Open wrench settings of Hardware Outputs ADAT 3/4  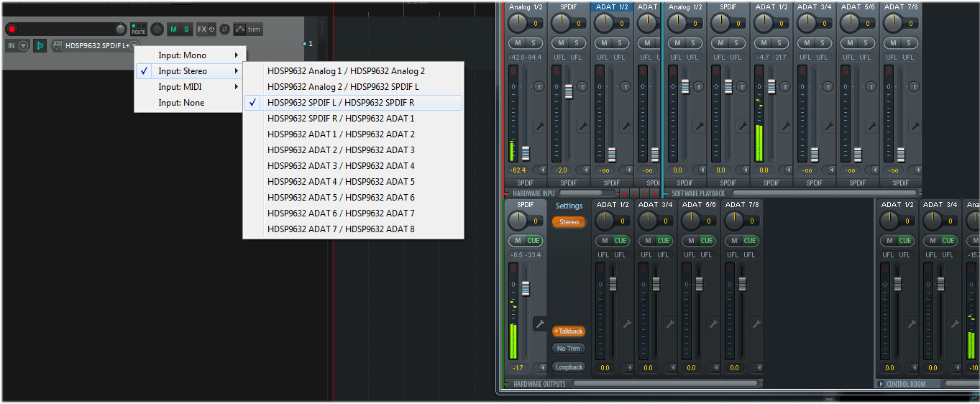click(669, 324)
